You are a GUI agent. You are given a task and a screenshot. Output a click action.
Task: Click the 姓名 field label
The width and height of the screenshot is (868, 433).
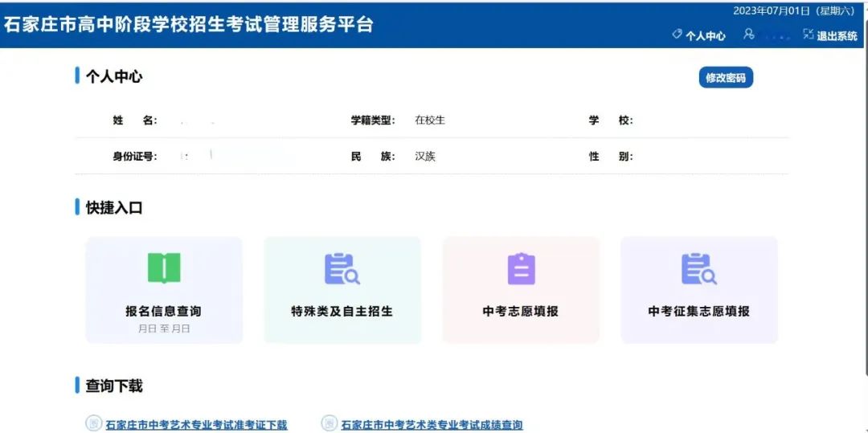tap(135, 121)
